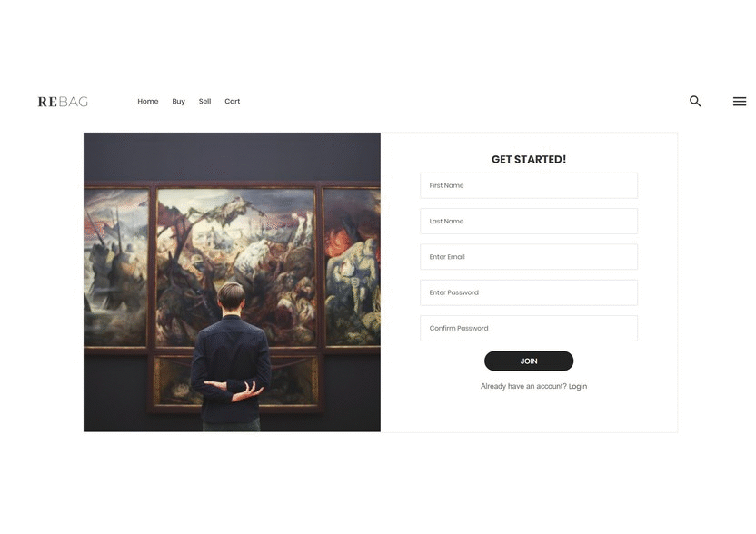The height and width of the screenshot is (534, 756).
Task: Click the 'Already have an account?' text
Action: (523, 386)
